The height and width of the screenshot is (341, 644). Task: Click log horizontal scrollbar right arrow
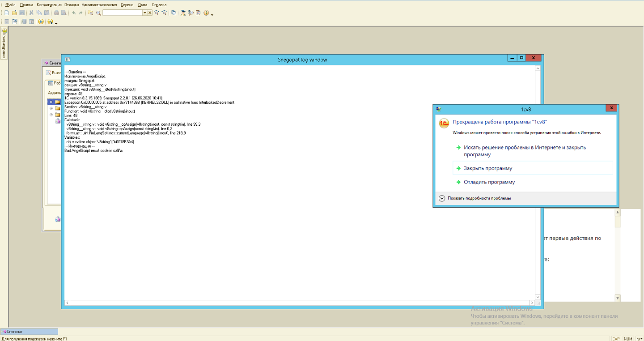[x=532, y=303]
